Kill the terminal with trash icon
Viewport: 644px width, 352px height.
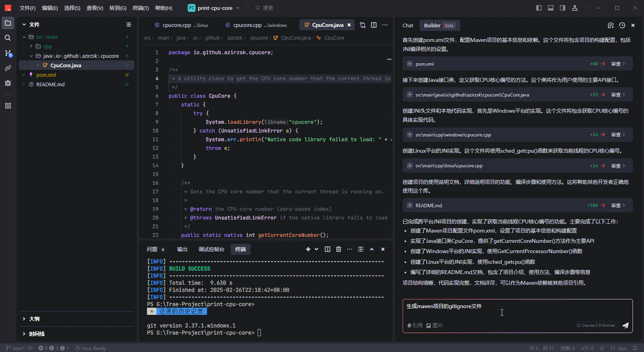[x=339, y=249]
